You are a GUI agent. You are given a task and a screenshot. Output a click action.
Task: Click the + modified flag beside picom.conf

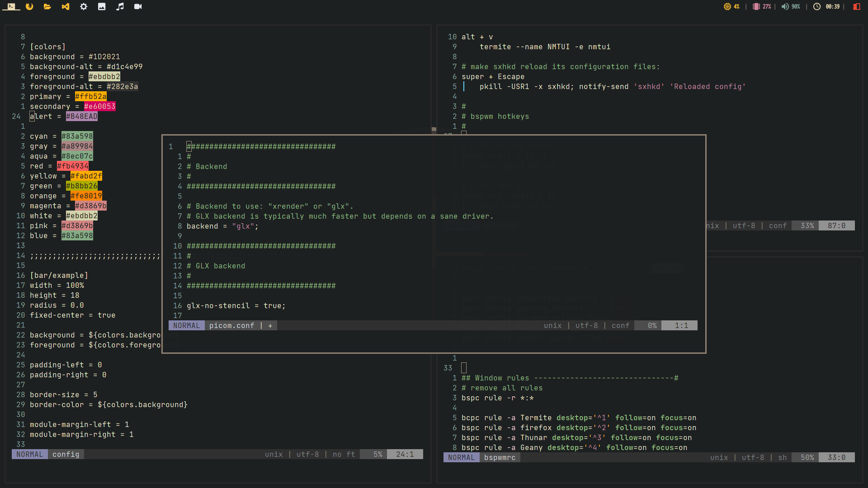point(270,326)
